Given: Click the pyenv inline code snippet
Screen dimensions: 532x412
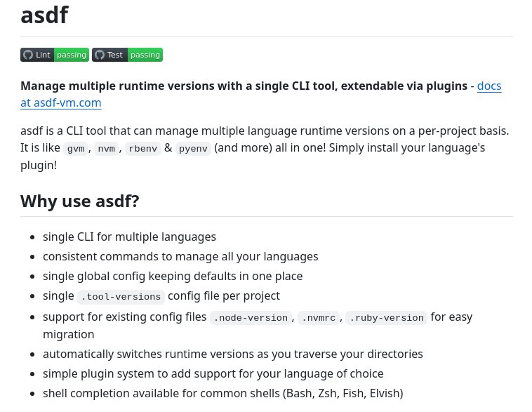Looking at the screenshot, I should [193, 149].
